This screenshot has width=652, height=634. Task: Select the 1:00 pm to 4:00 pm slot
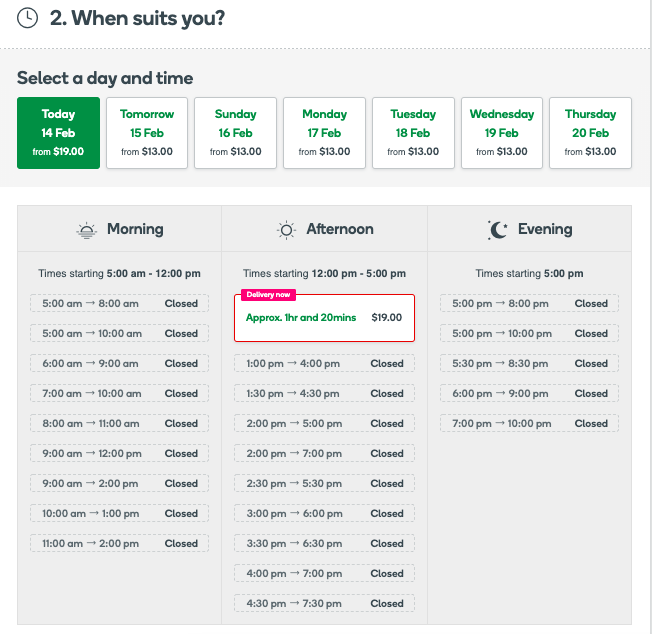[x=324, y=363]
